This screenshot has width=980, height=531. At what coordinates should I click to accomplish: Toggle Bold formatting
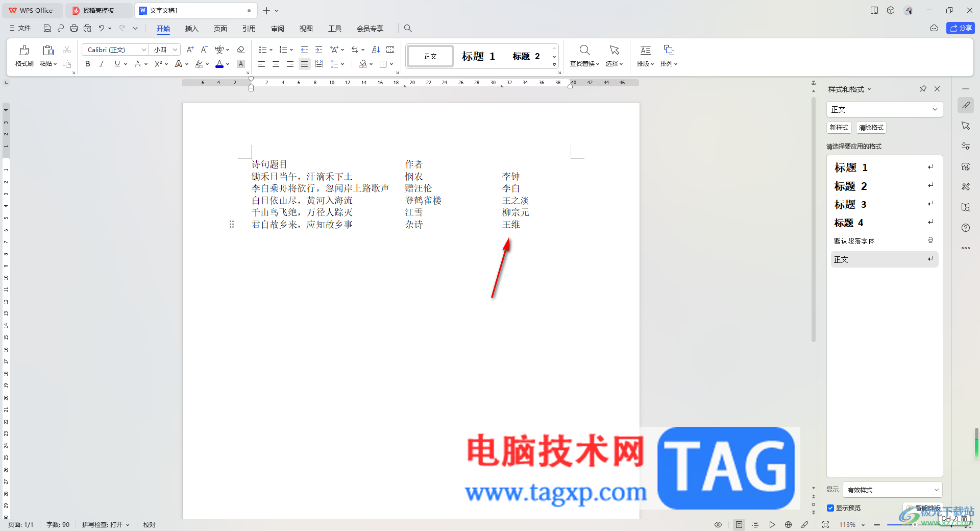click(x=88, y=64)
